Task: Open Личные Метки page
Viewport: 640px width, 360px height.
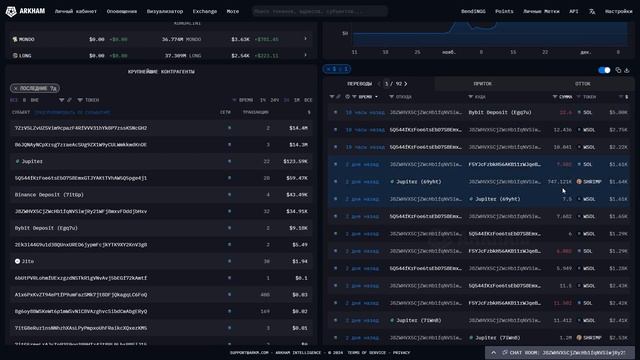Action: (x=541, y=11)
